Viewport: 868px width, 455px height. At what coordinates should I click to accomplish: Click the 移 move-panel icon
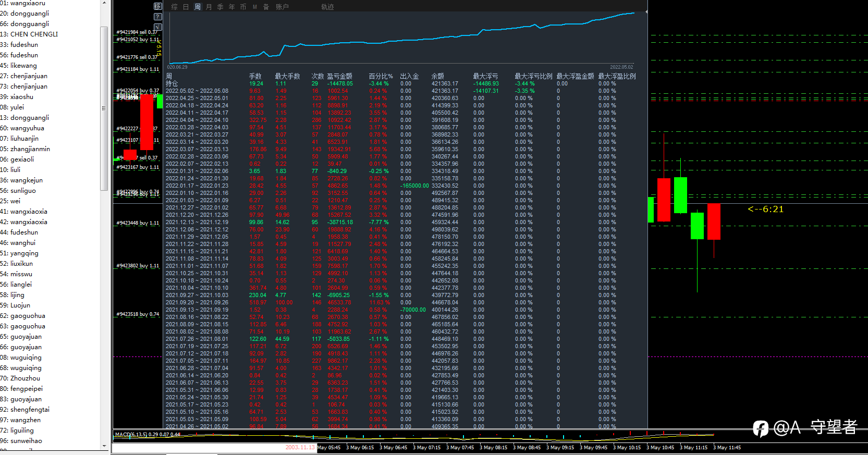[158, 6]
